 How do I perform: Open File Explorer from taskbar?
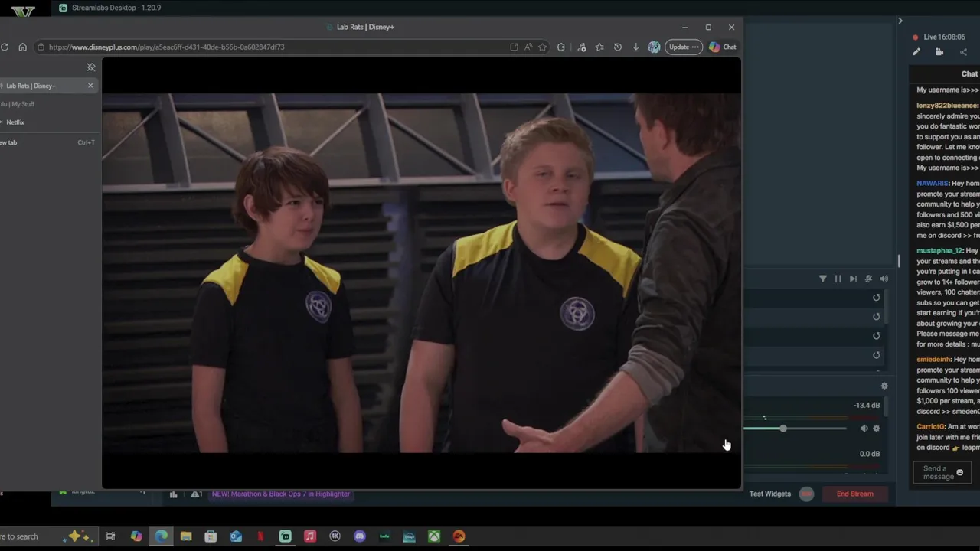[x=186, y=536]
